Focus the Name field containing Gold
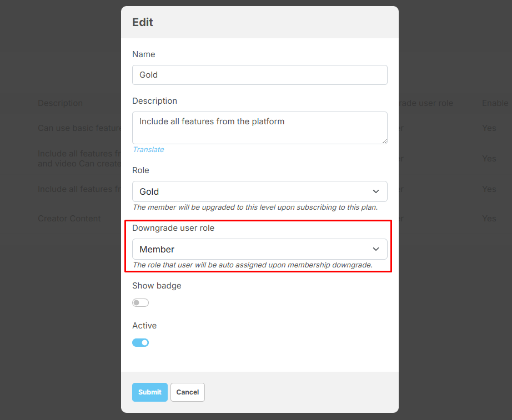This screenshot has height=420, width=512. [x=259, y=75]
